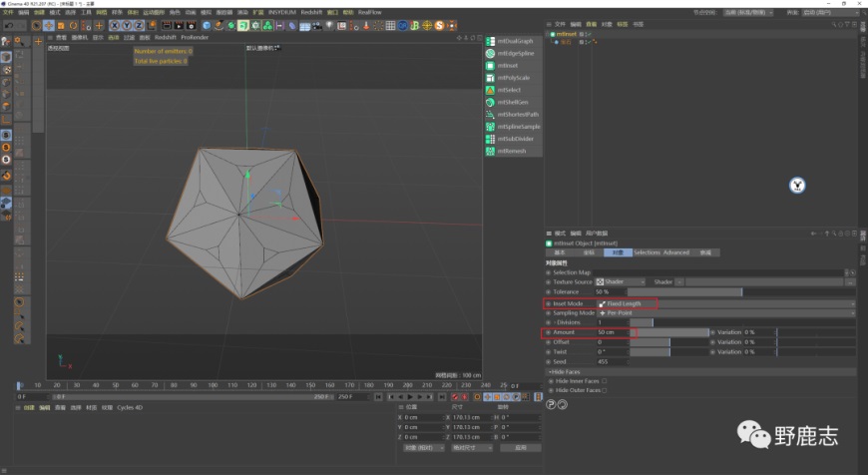Open Sampling Mode Per-Point dropdown

click(725, 312)
